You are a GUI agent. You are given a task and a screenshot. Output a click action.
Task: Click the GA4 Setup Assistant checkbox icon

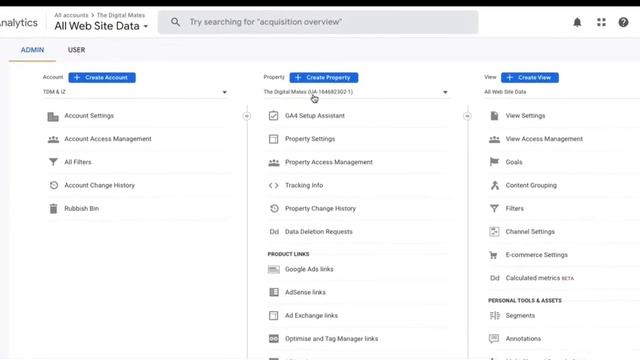tap(273, 116)
